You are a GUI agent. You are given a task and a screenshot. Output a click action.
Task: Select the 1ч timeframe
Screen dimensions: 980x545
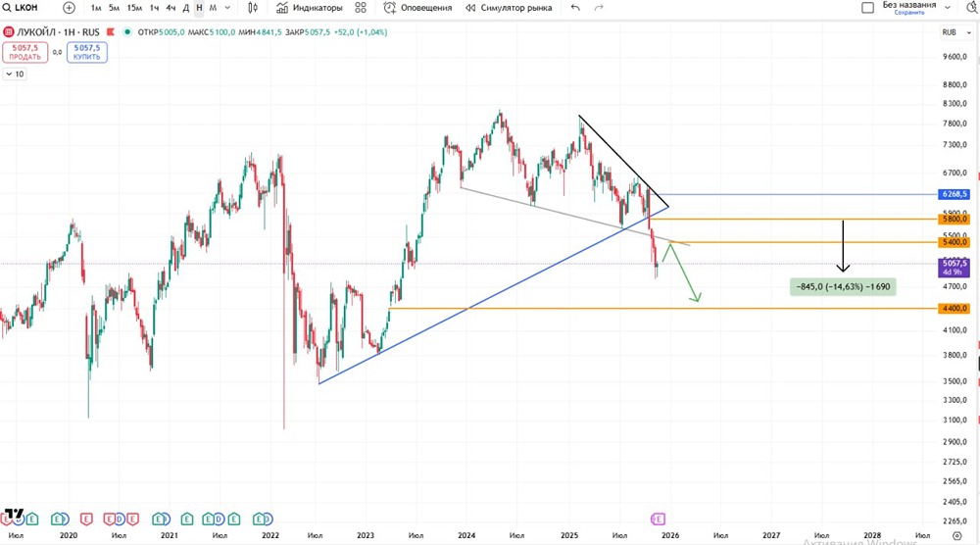point(155,8)
